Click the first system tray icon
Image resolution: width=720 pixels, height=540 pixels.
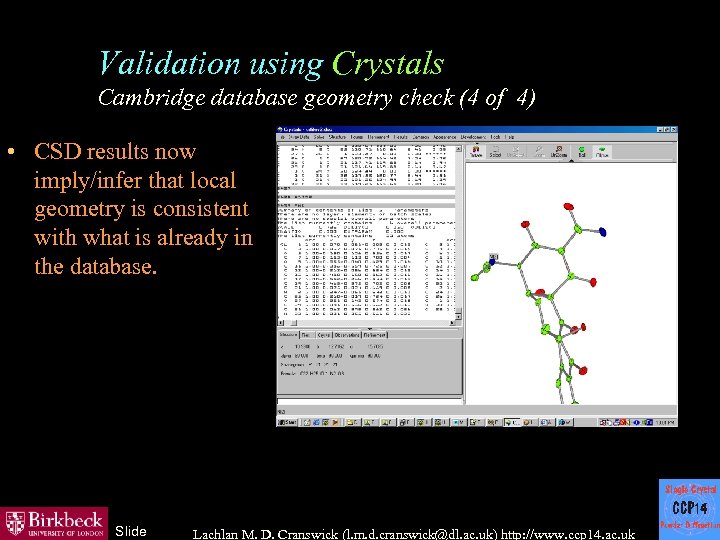point(603,422)
